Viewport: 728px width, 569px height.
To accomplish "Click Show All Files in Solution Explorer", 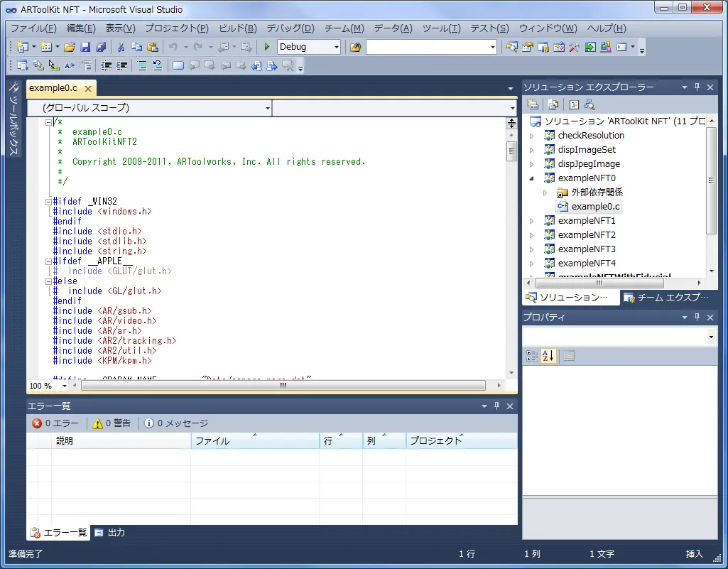I will [553, 105].
